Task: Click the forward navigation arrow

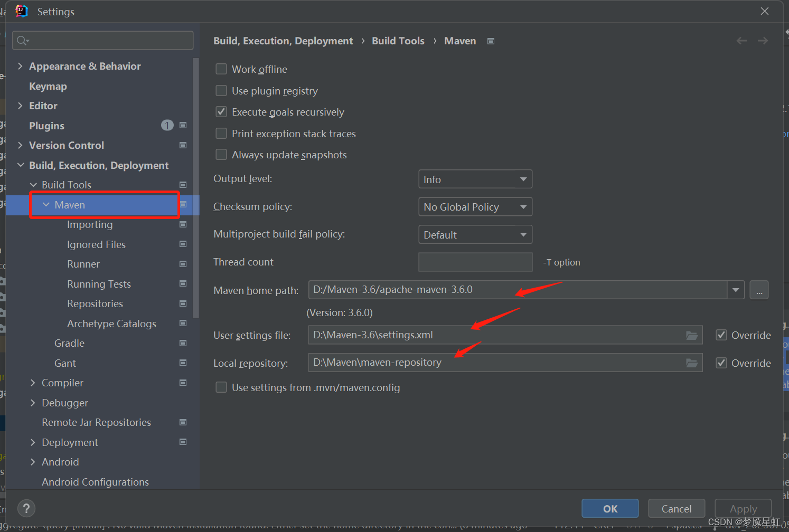Action: (x=763, y=41)
